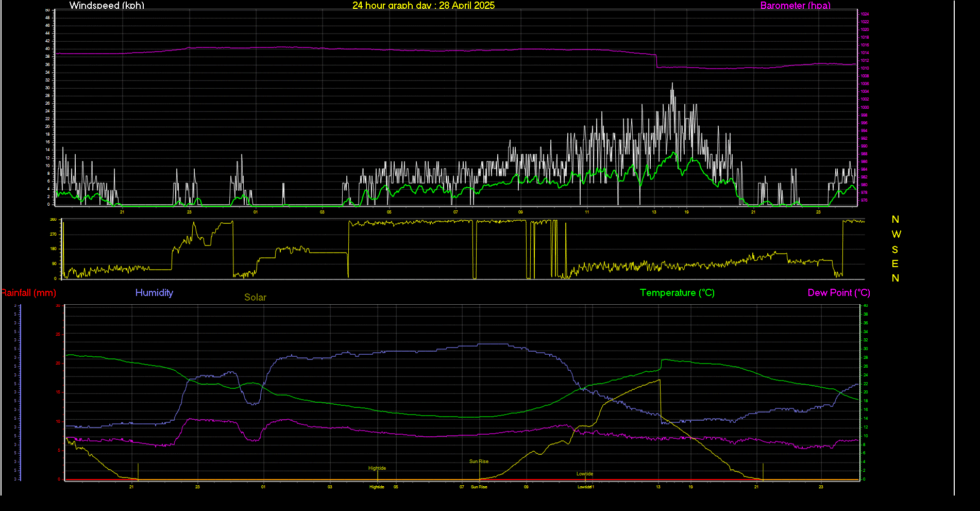Click the Solar legend label
980x511 pixels.
click(x=255, y=298)
